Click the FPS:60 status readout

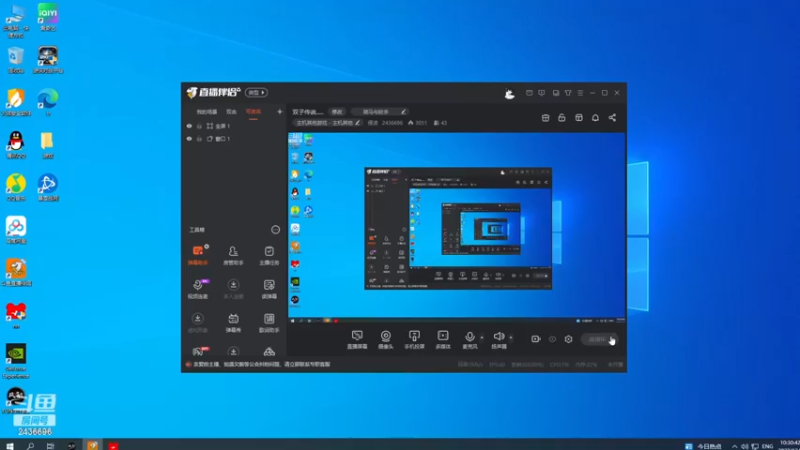497,364
